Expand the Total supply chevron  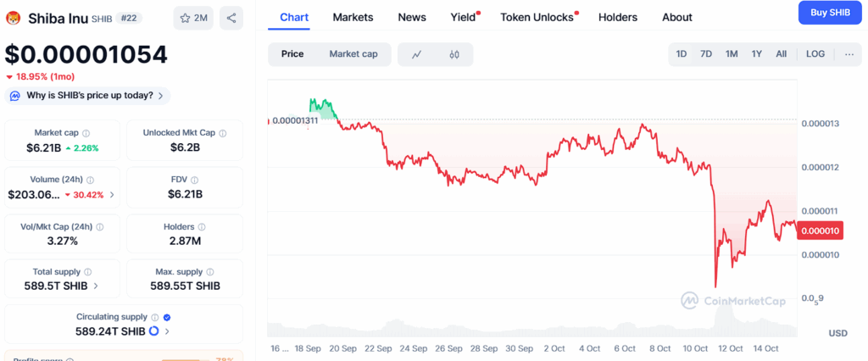pos(96,286)
